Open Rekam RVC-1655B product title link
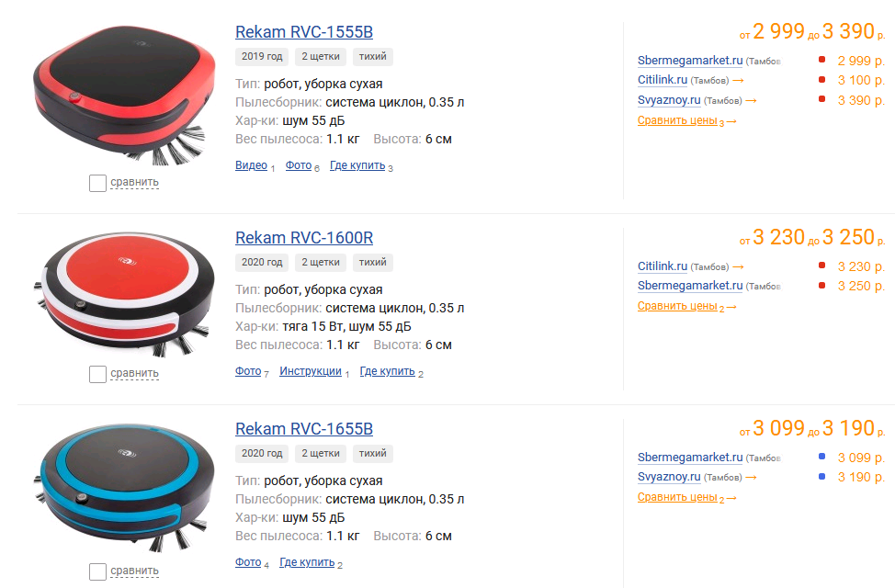This screenshot has width=895, height=588. point(303,429)
